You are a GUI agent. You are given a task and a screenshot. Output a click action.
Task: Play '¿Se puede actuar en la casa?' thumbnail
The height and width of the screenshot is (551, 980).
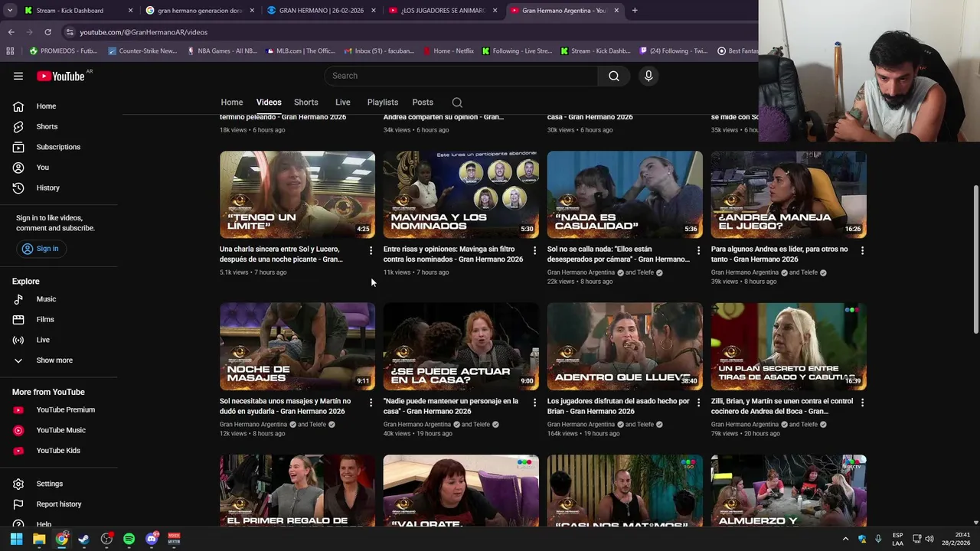pos(461,347)
